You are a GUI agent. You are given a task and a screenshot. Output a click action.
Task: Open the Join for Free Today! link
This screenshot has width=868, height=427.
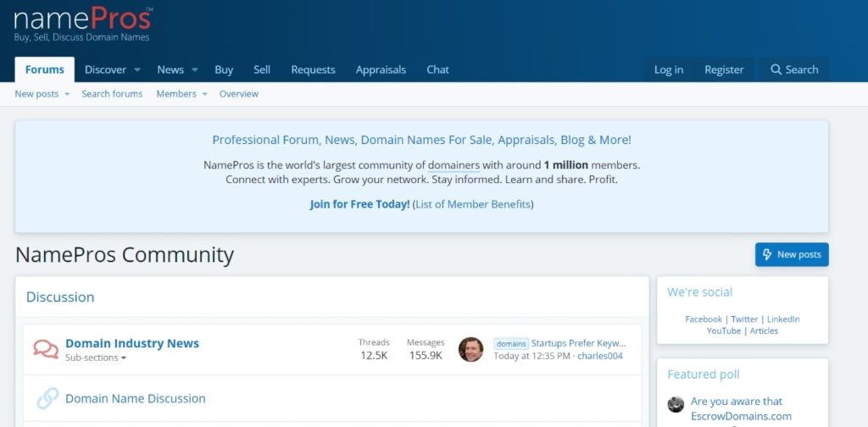tap(359, 204)
